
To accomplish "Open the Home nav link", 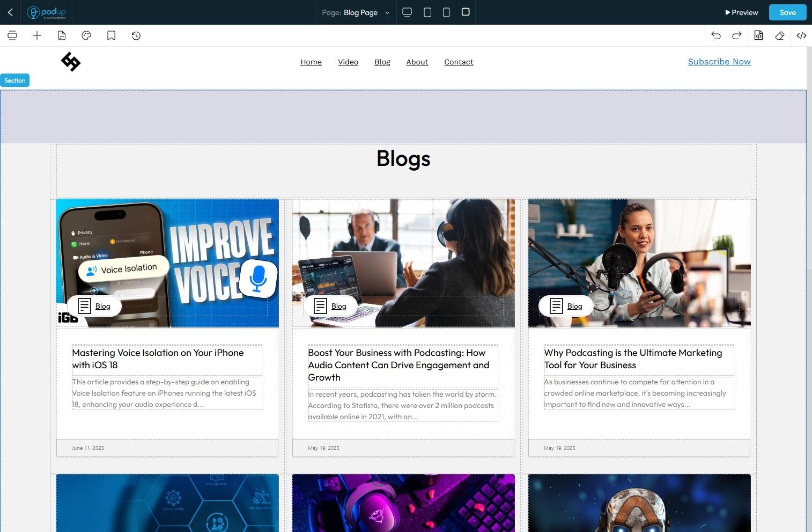I will 311,62.
